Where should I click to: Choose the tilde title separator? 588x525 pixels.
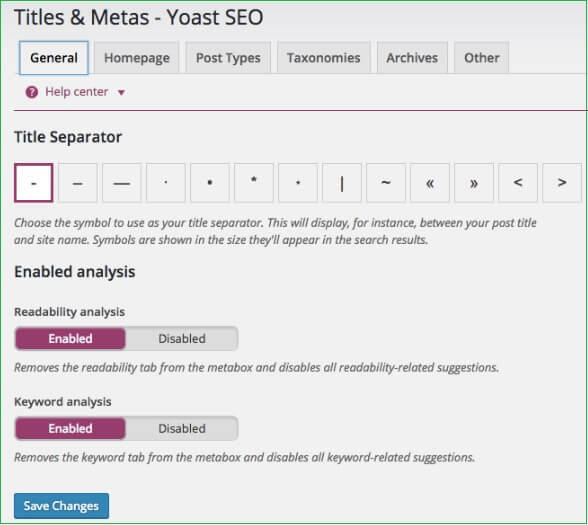(386, 183)
